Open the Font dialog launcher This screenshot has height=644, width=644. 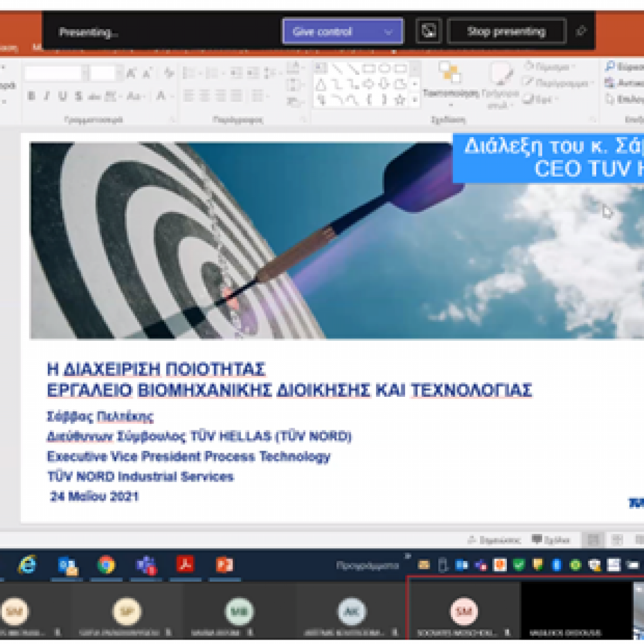coord(172,120)
